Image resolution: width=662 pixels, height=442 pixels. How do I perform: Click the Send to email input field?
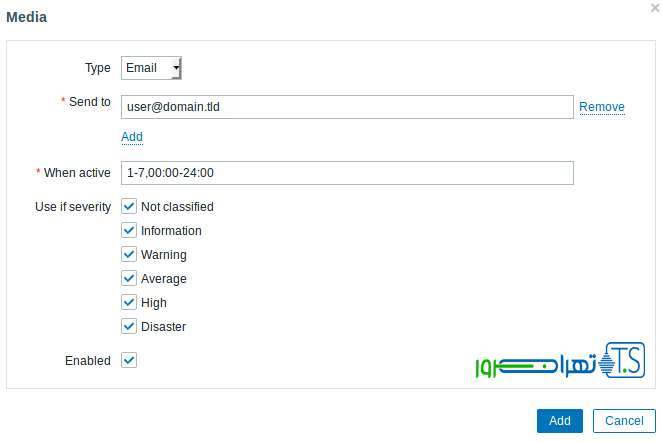tap(346, 107)
